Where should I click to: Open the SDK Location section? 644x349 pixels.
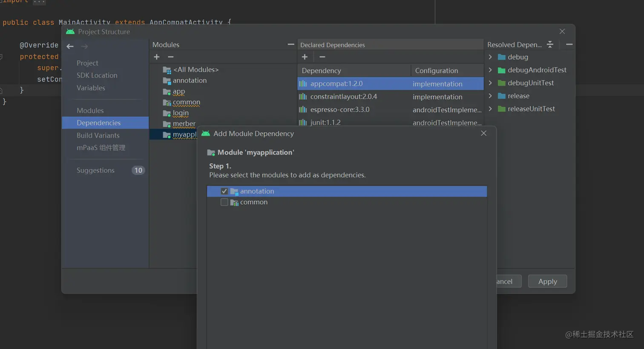point(97,75)
